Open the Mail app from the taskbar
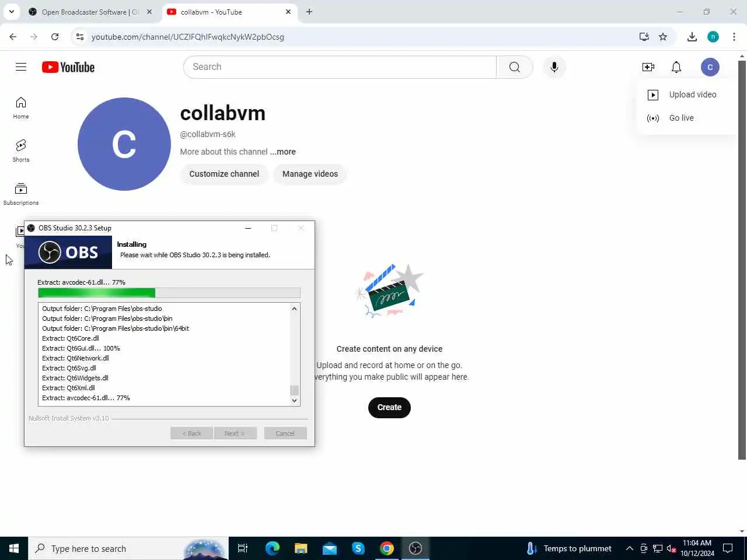747x560 pixels. click(x=330, y=548)
